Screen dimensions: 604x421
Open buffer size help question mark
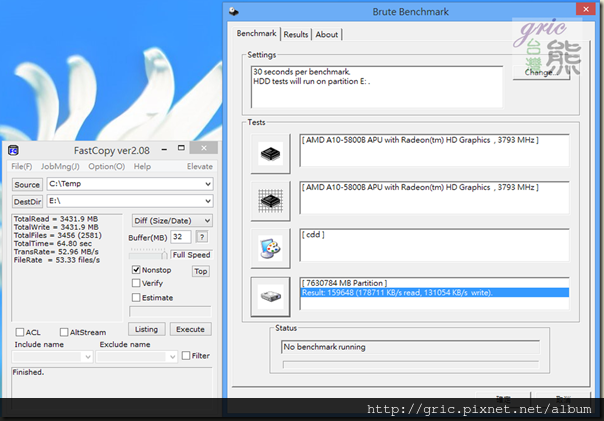(x=202, y=237)
